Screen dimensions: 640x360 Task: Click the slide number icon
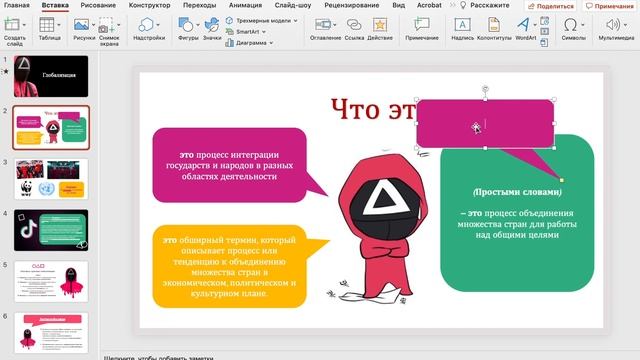544,31
